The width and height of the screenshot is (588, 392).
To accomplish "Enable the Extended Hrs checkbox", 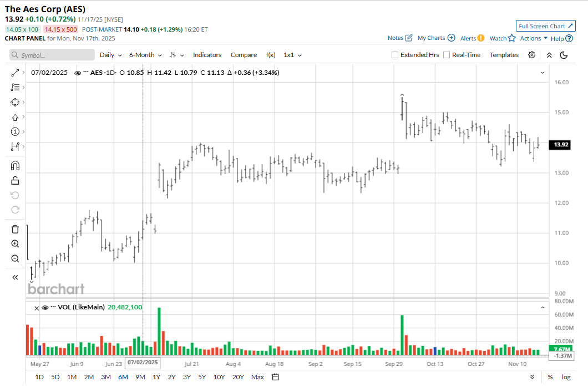I will (x=395, y=55).
